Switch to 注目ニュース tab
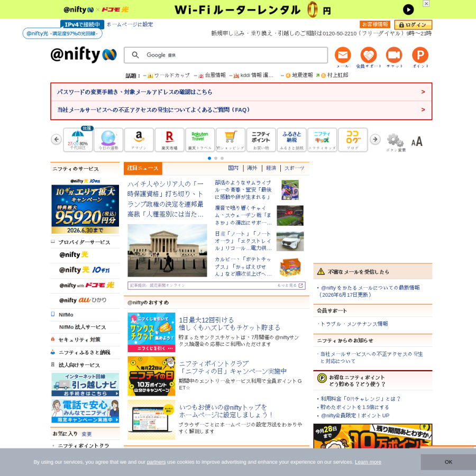 click(143, 168)
